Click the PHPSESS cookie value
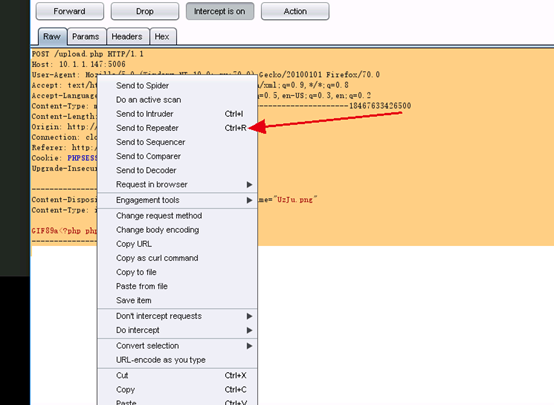Screen dimensions: 554x405 [82, 158]
